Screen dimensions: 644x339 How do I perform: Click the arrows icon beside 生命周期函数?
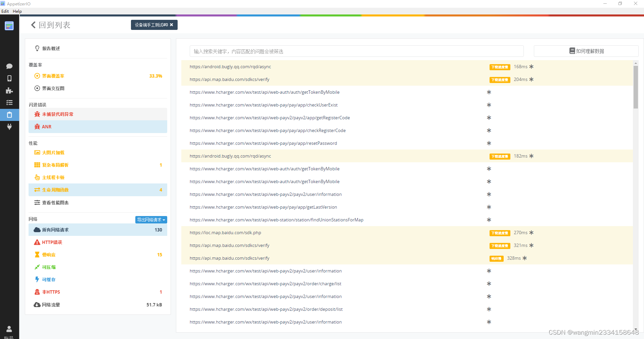pyautogui.click(x=37, y=190)
